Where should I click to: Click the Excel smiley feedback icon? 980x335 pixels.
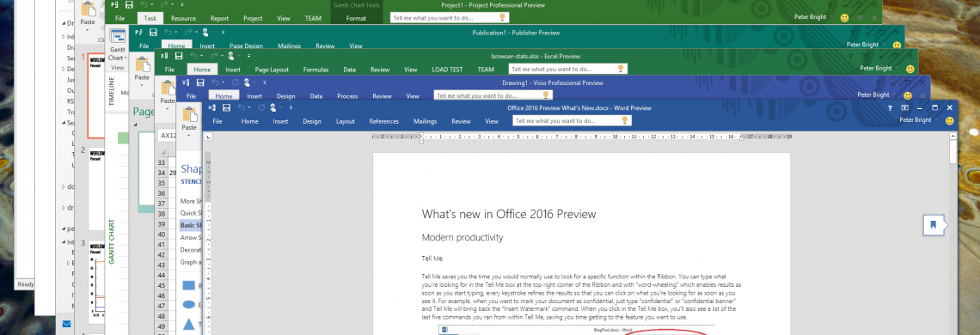tap(910, 69)
